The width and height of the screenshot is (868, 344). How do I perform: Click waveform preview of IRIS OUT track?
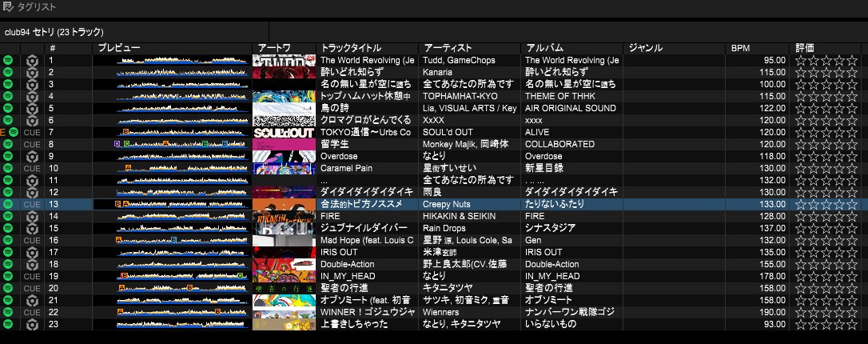click(x=182, y=252)
